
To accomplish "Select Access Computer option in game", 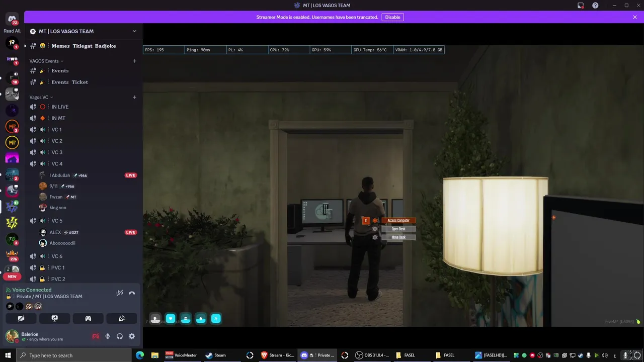I will tap(398, 221).
